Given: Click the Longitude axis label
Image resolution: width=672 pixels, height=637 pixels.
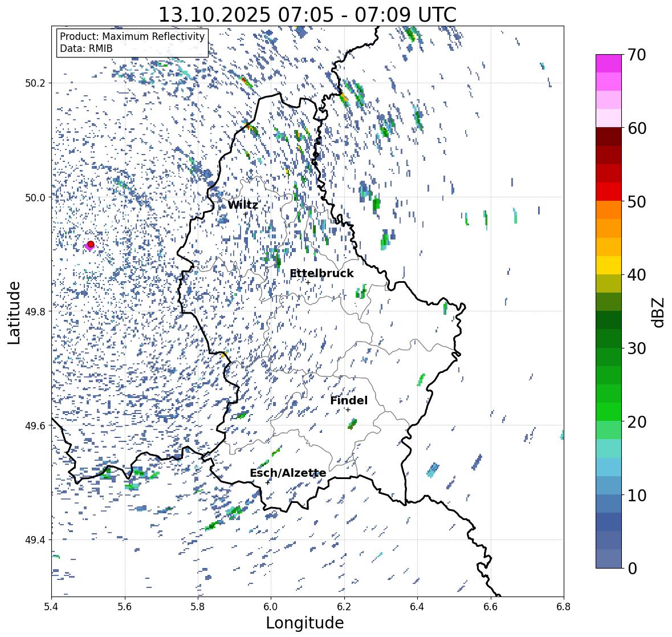Looking at the screenshot, I should [305, 623].
